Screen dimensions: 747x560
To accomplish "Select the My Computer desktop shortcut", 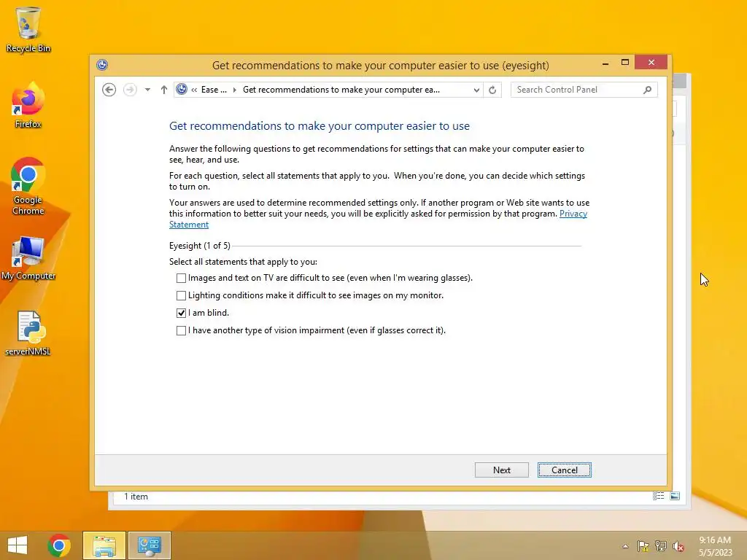I will 28,258.
